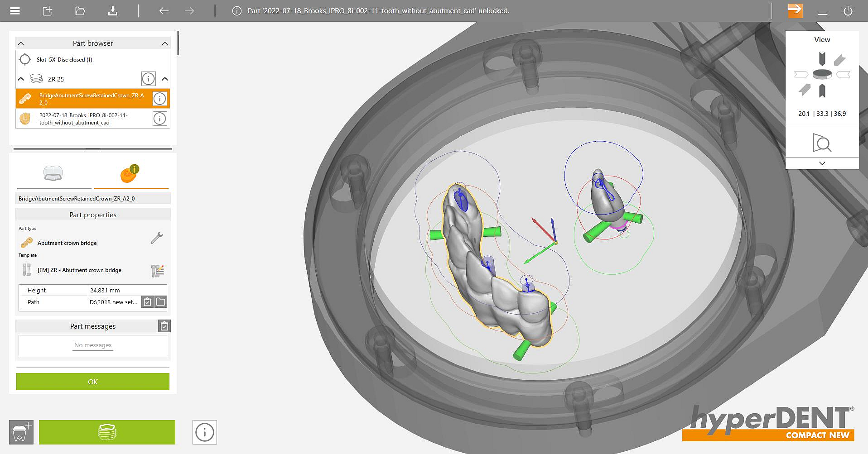Switch to the blank properties tab
The width and height of the screenshot is (868, 454).
[53, 174]
